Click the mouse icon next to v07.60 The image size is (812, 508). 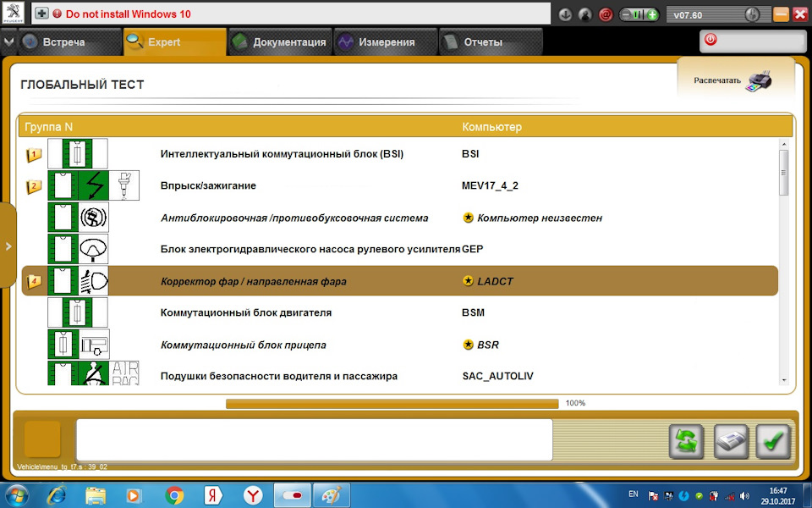[x=752, y=14]
